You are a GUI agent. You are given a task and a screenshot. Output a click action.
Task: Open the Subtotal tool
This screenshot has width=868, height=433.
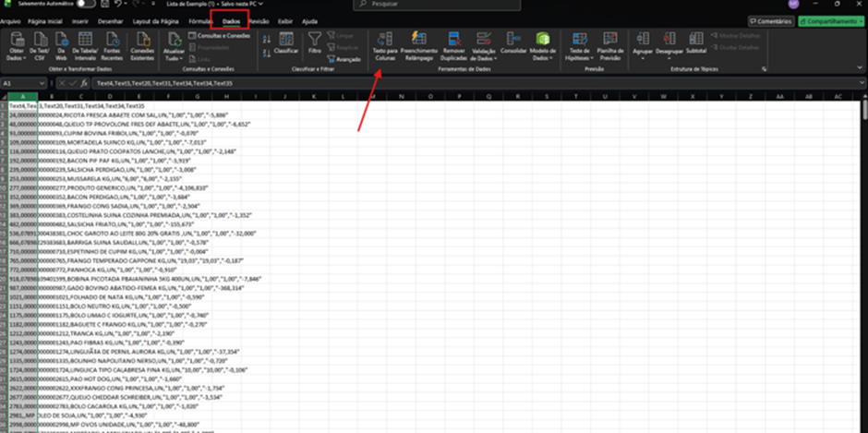pos(696,42)
